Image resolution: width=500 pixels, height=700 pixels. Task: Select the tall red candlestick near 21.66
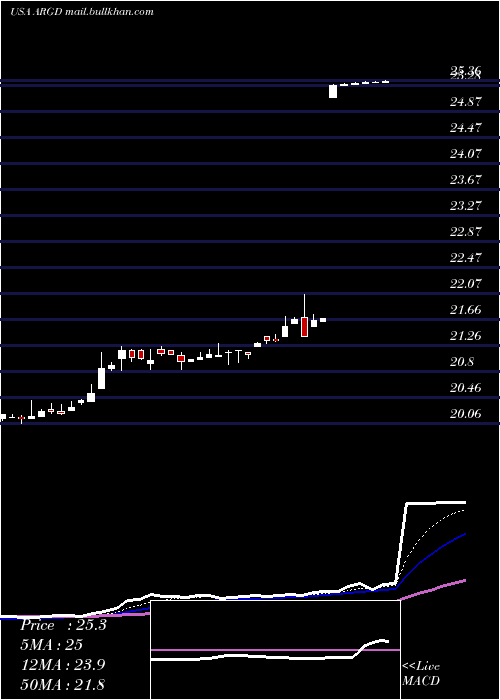[304, 326]
